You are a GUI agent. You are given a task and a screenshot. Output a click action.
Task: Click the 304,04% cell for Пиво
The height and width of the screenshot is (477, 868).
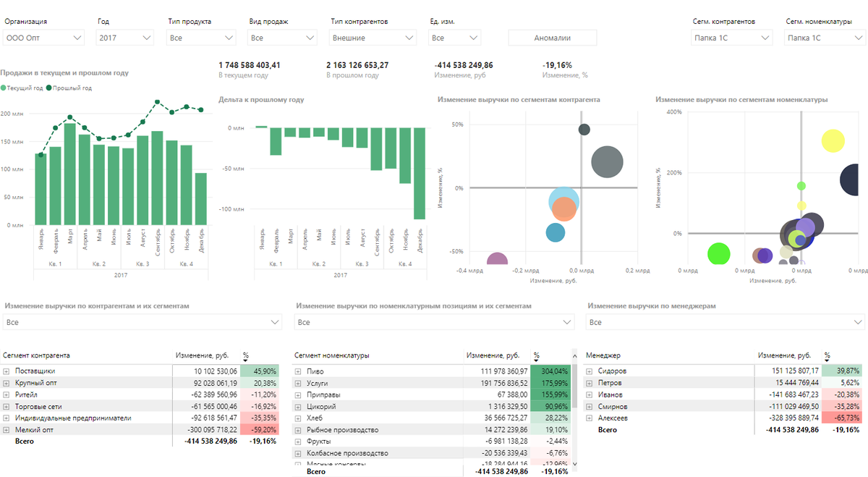point(550,371)
